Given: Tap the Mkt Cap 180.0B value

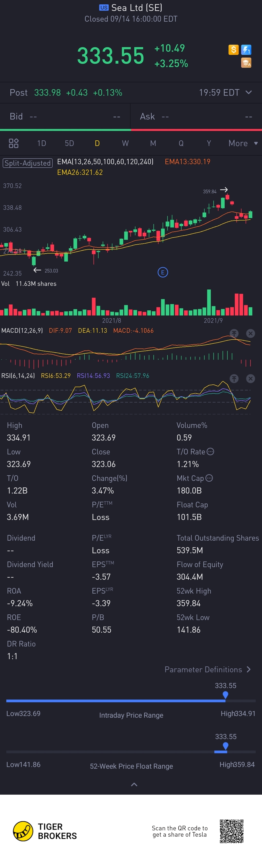Looking at the screenshot, I should point(189,490).
